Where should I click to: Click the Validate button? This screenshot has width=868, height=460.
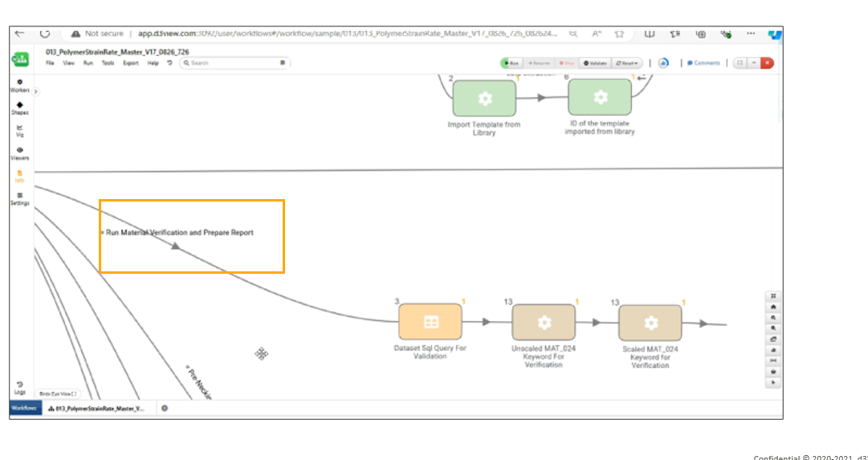595,63
